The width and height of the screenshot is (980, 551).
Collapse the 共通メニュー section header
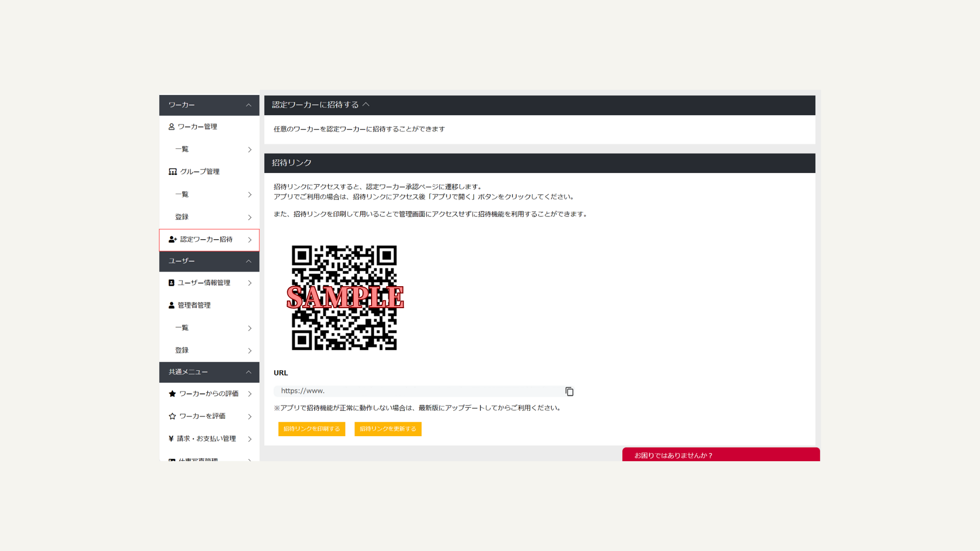249,372
